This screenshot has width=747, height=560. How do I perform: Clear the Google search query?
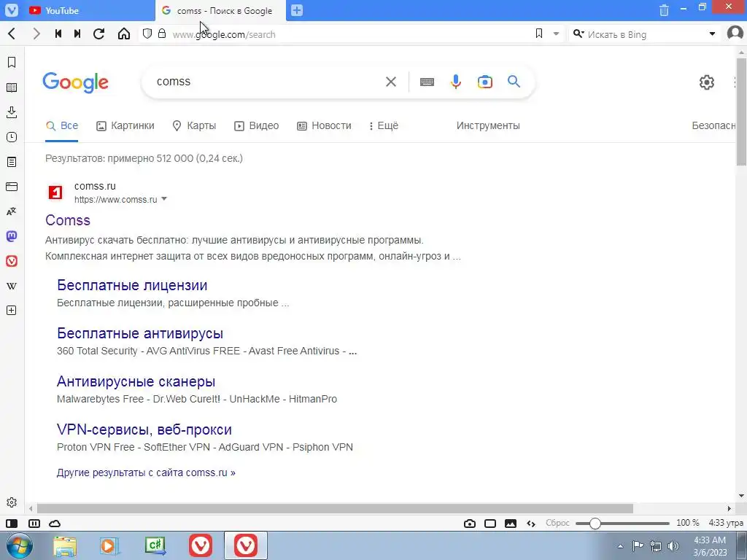coord(391,82)
